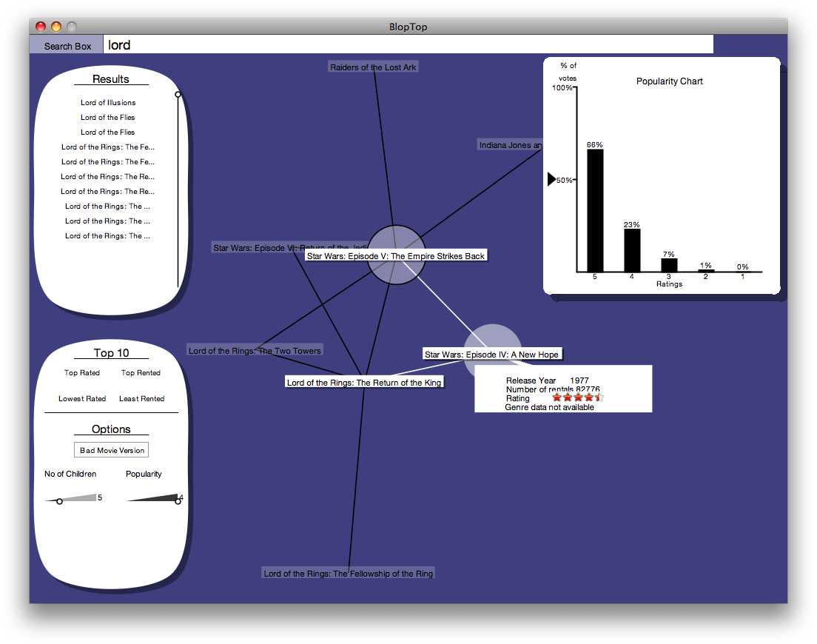The height and width of the screenshot is (644, 817).
Task: Click Star Wars: Episode V: The Empire Strikes Back label
Action: [x=396, y=256]
